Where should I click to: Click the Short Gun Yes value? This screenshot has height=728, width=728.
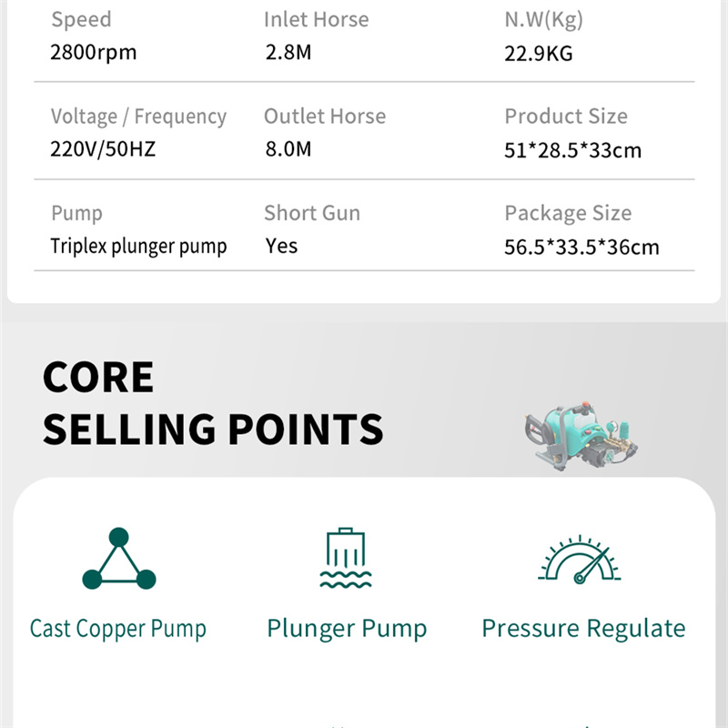pyautogui.click(x=281, y=246)
